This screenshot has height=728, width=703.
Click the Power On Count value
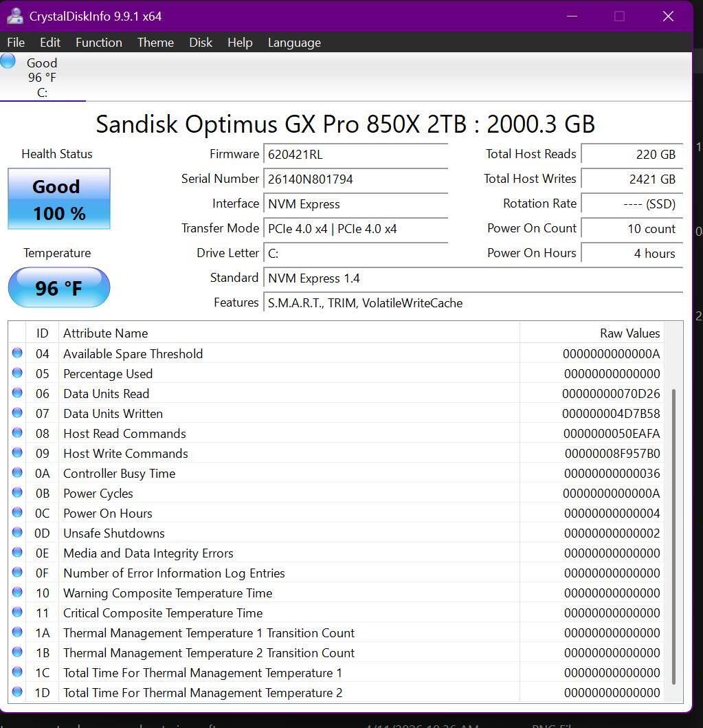[x=632, y=228]
